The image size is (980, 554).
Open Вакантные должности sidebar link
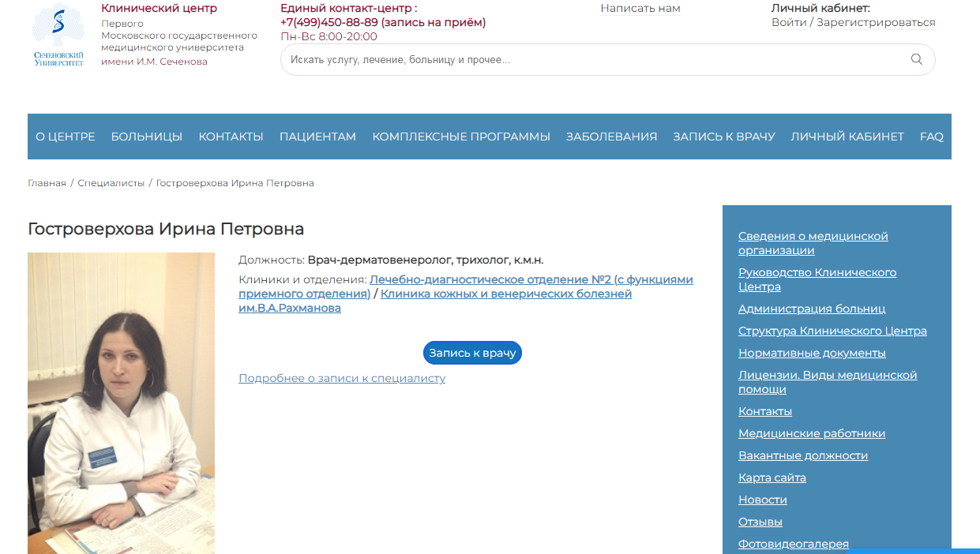[x=803, y=456]
